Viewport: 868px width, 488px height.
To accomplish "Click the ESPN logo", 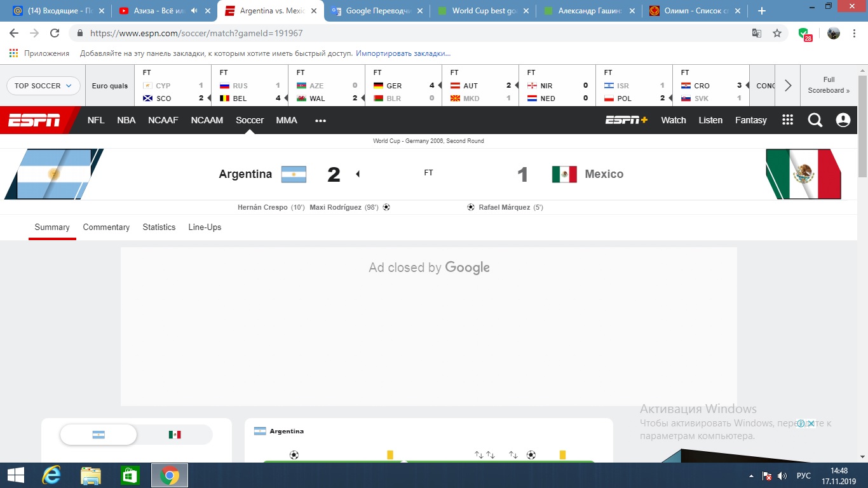I will pyautogui.click(x=34, y=120).
